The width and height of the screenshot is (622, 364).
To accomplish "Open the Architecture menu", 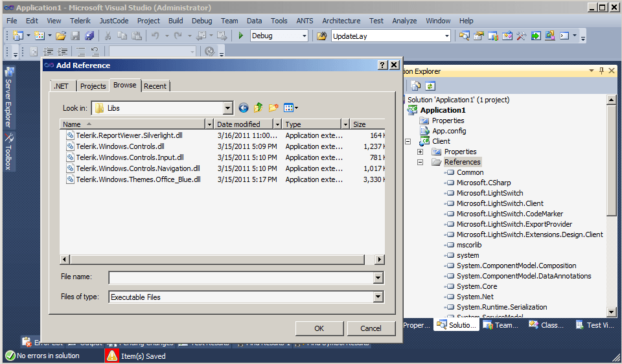I will click(x=341, y=21).
